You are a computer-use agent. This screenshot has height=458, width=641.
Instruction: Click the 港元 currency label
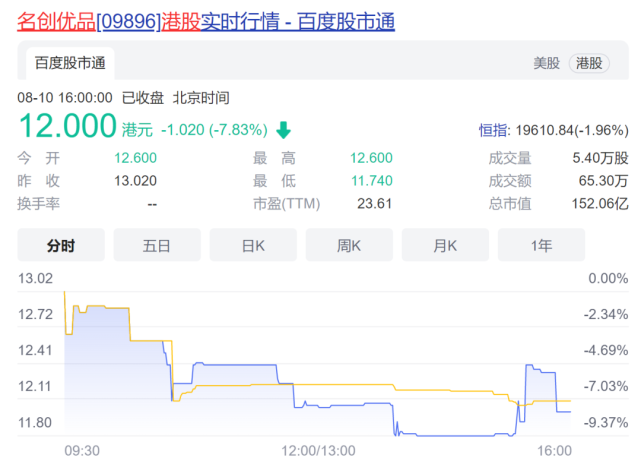(x=137, y=130)
